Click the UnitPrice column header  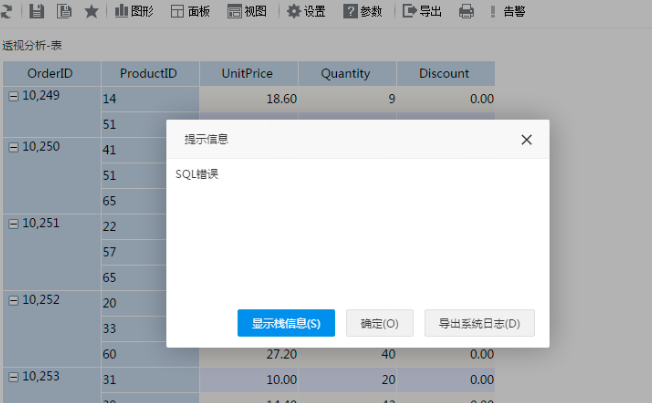249,74
